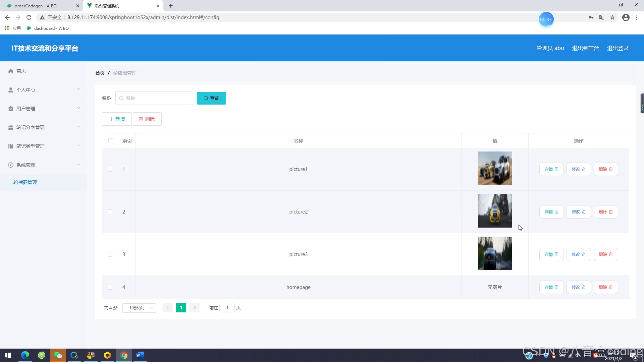Screen dimensions: 644x362
Task: Open a new browser tab
Action: click(x=171, y=6)
